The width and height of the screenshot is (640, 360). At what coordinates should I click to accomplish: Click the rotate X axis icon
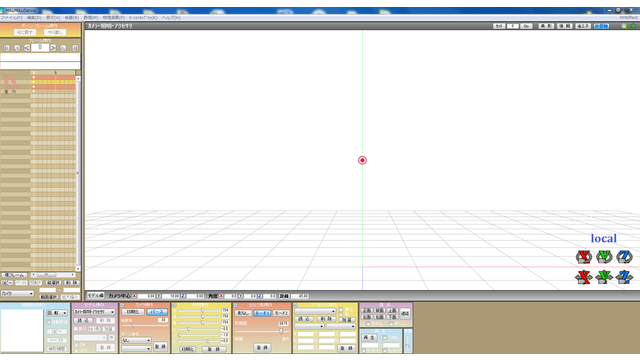tap(584, 257)
